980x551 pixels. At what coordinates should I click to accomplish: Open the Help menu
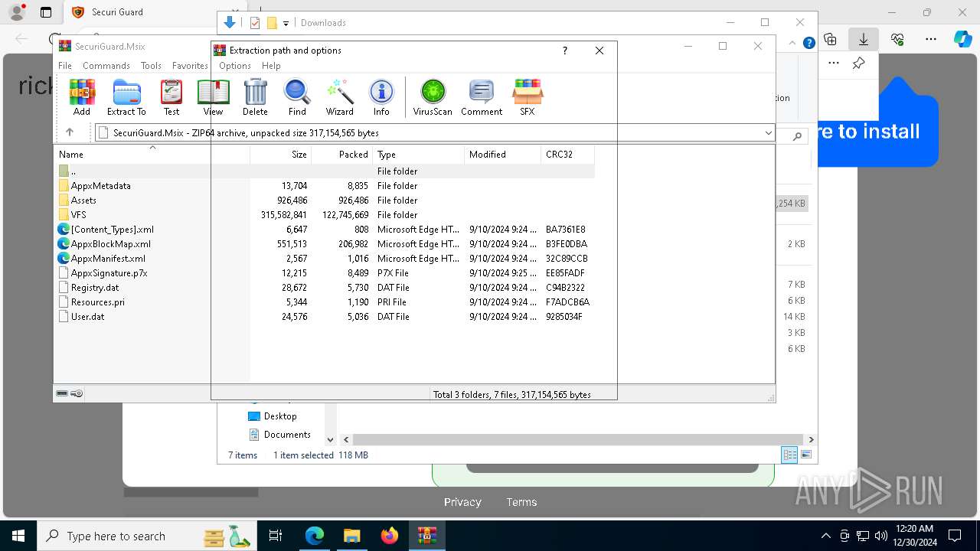click(271, 66)
